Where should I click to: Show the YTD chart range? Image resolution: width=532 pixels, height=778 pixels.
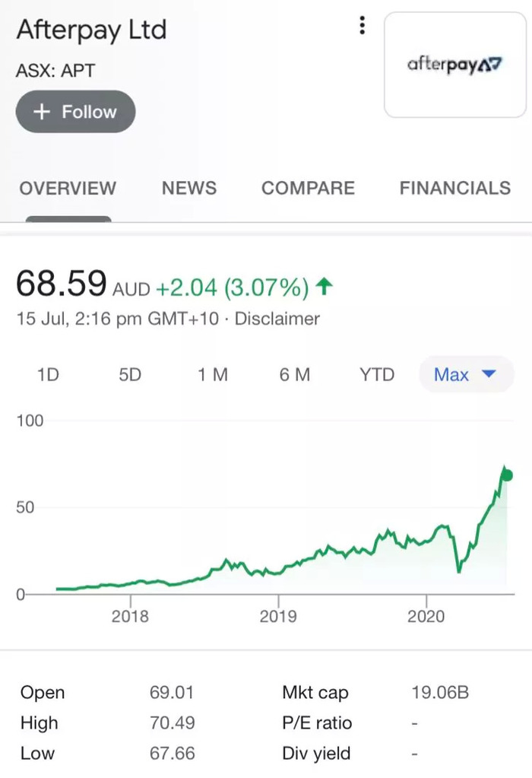[377, 375]
